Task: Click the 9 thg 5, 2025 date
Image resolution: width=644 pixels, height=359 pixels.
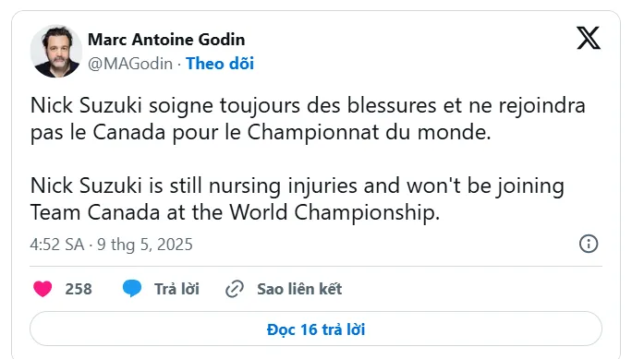Action: tap(144, 245)
